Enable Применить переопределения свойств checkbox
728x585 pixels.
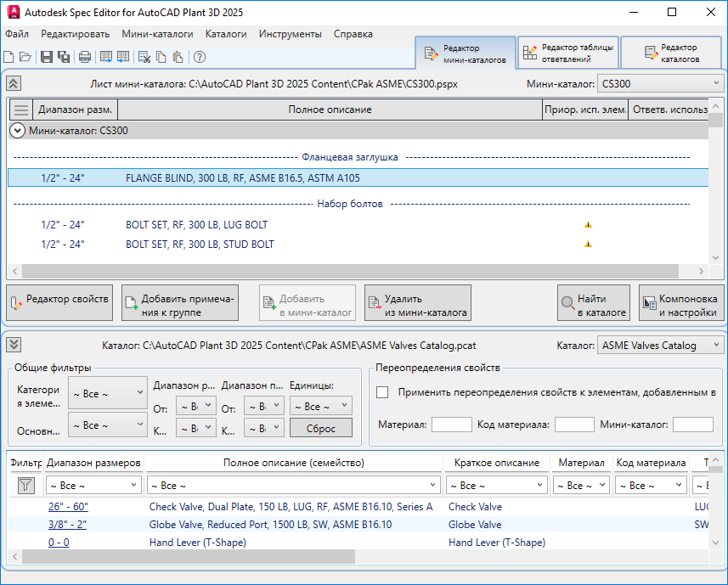(382, 392)
